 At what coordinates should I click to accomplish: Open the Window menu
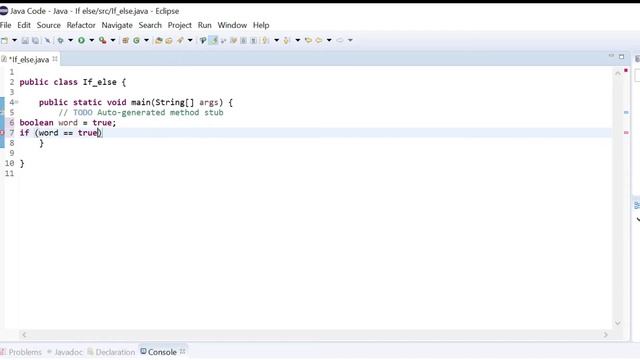232,25
